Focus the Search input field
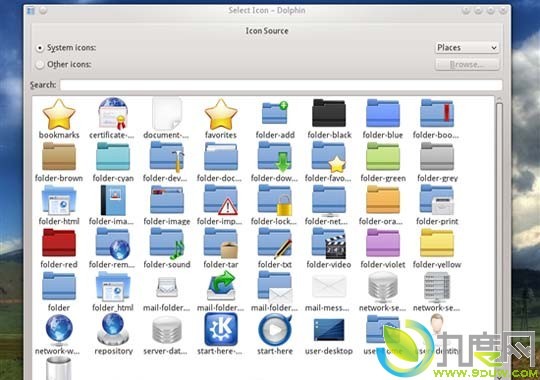 (x=281, y=85)
